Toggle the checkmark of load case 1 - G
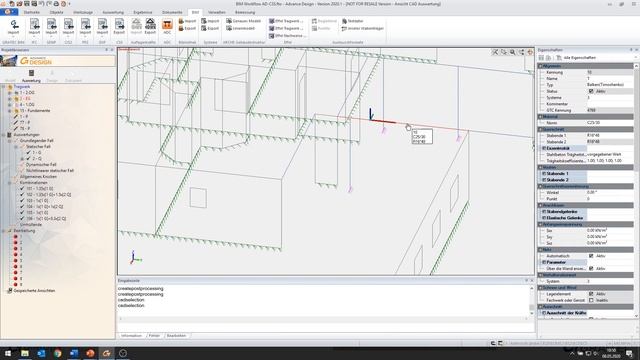640x360 pixels. point(28,153)
